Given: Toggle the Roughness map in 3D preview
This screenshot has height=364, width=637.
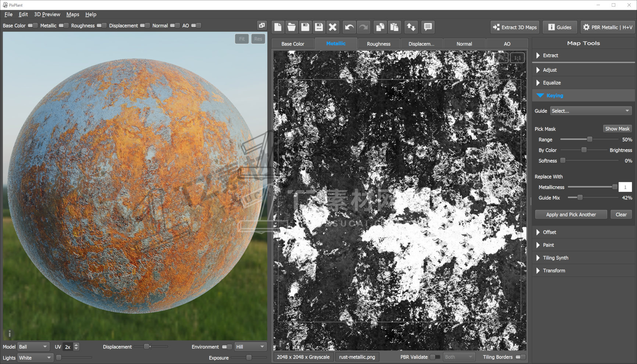Looking at the screenshot, I should [x=102, y=25].
